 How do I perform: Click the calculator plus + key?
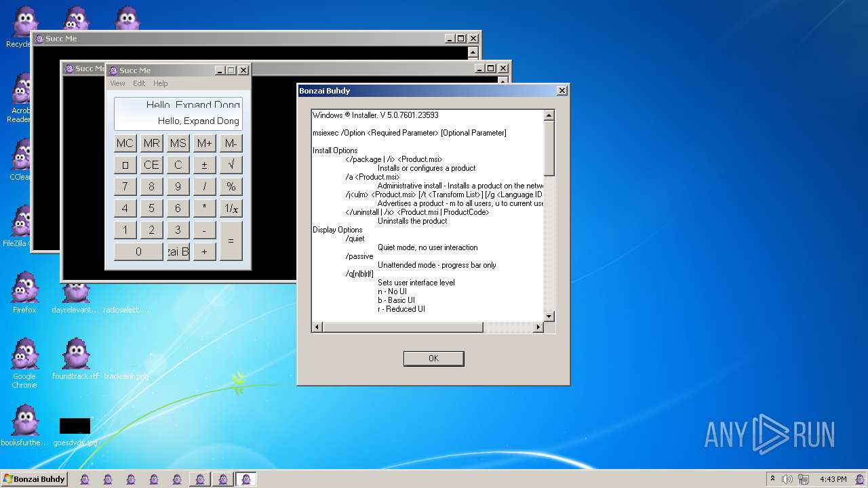[x=204, y=251]
